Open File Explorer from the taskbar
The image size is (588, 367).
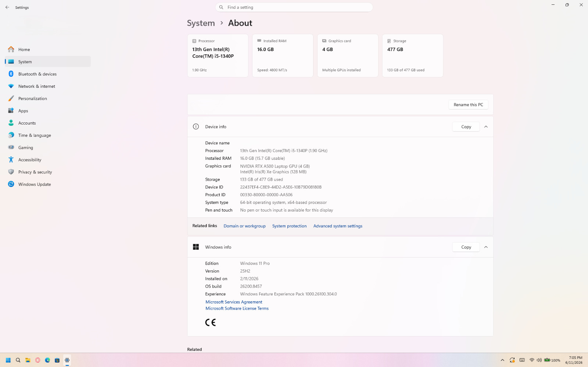click(x=28, y=360)
